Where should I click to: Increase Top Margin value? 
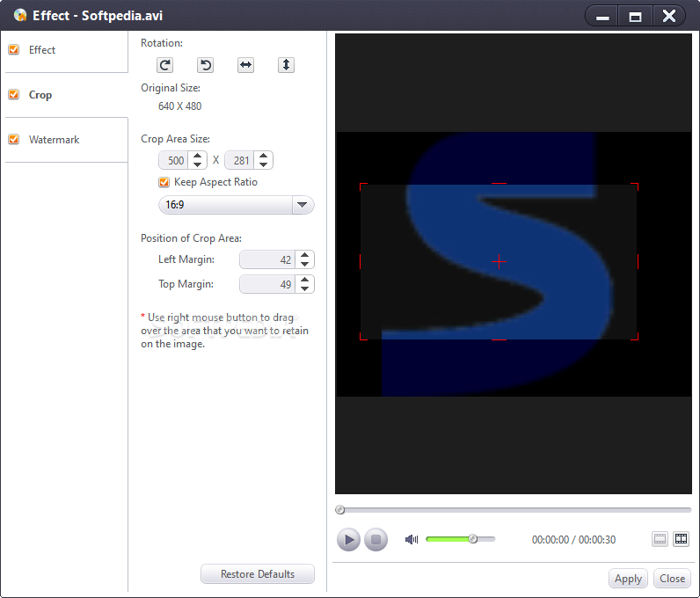(x=304, y=280)
